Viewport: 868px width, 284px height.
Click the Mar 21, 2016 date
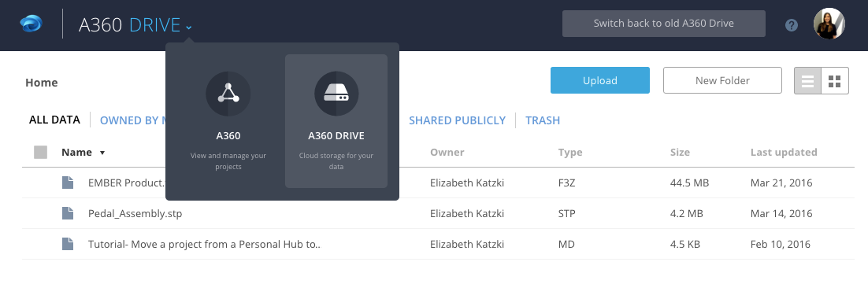coord(781,183)
